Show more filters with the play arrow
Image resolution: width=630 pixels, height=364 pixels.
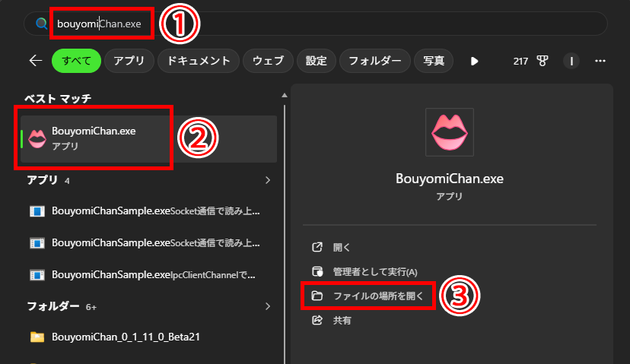tap(475, 61)
